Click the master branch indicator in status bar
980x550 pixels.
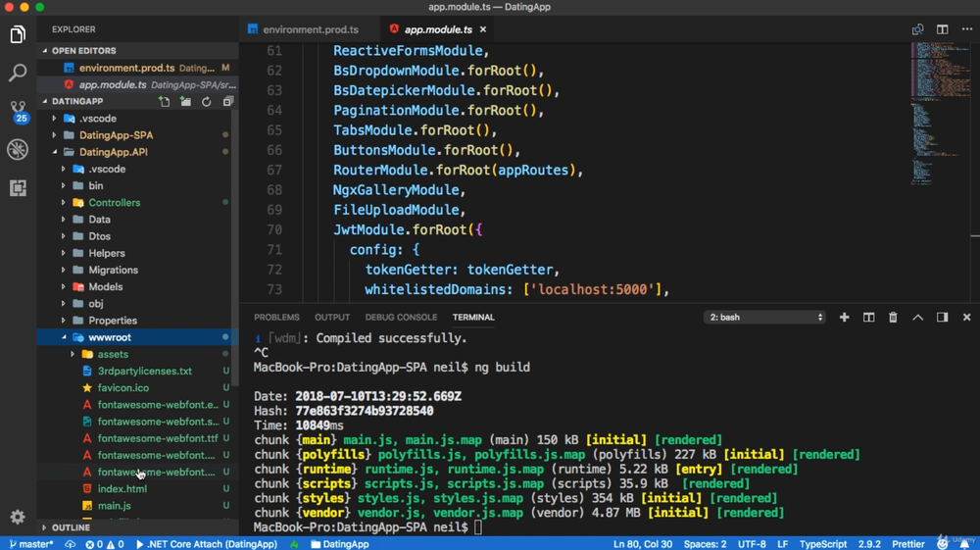(31, 544)
